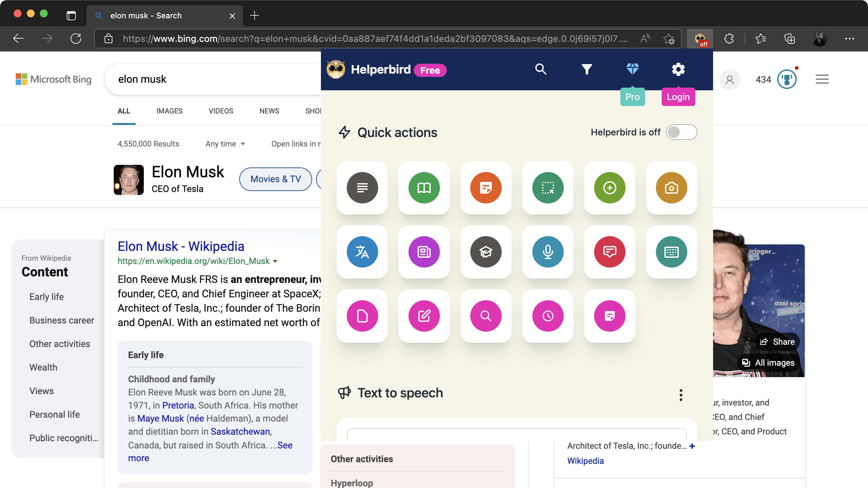Viewport: 868px width, 488px height.
Task: Select the ALL search tab
Action: (124, 111)
